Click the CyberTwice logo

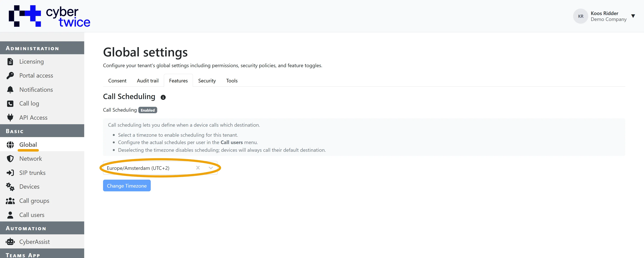click(x=50, y=16)
